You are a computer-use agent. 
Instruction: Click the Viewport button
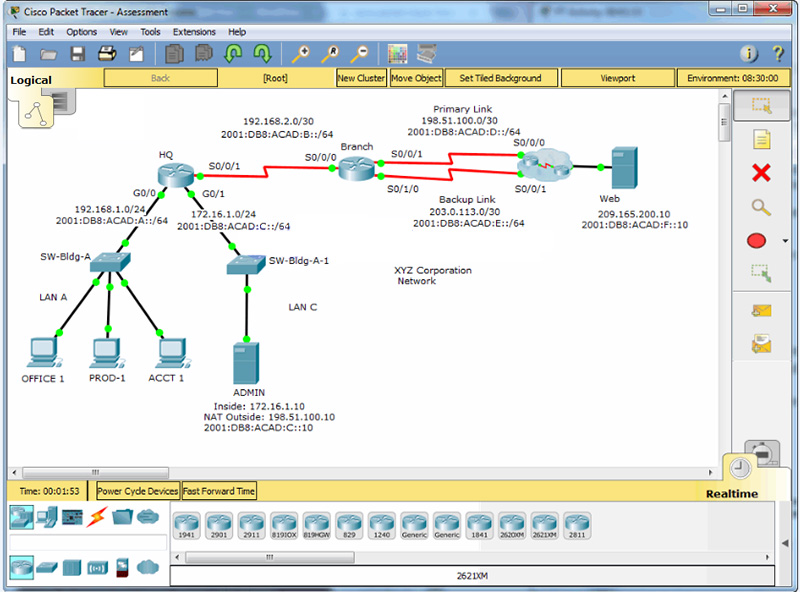point(618,78)
